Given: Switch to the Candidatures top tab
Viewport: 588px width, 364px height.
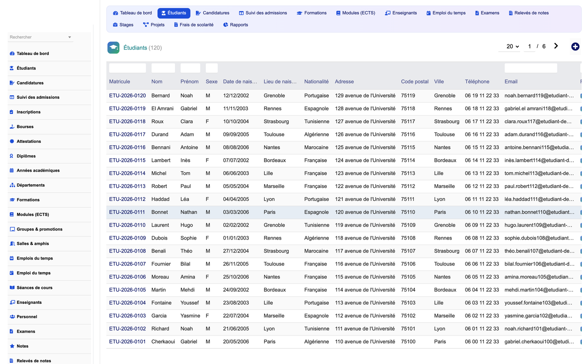Looking at the screenshot, I should point(212,13).
